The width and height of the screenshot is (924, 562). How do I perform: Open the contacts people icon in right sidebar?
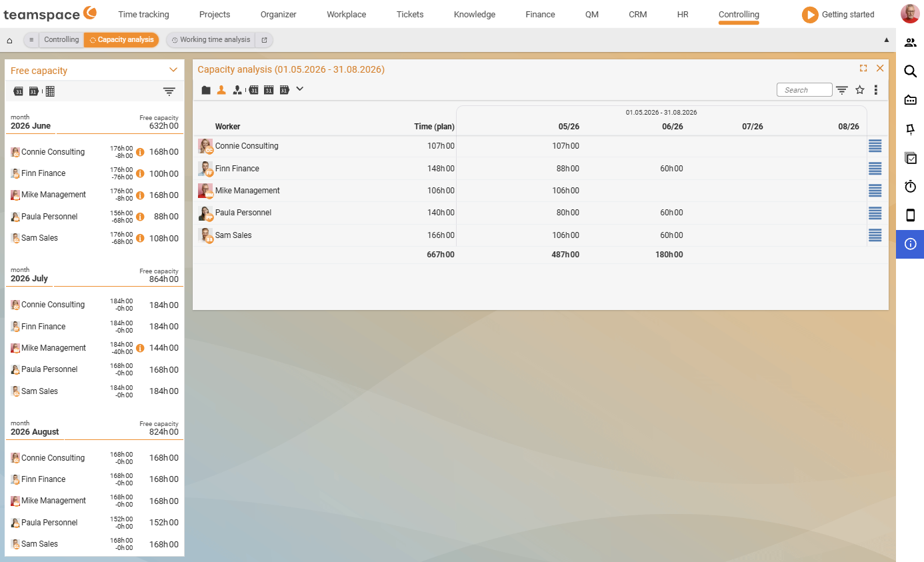[910, 43]
